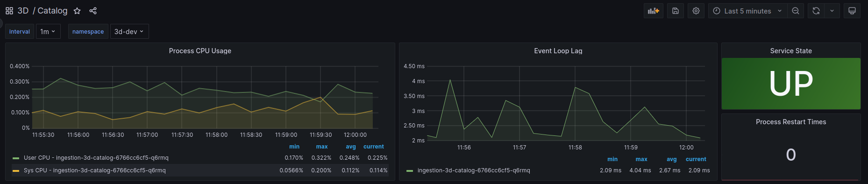Image resolution: width=868 pixels, height=184 pixels.
Task: Expand refresh interval options chevron
Action: click(832, 11)
